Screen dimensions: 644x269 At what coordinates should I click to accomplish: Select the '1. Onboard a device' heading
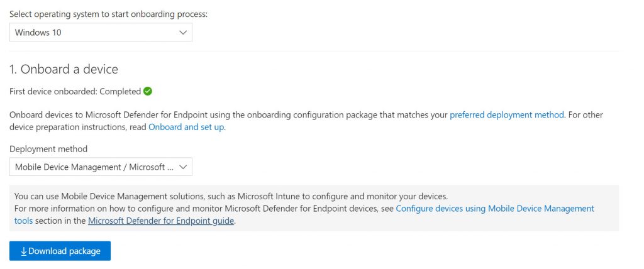[64, 69]
